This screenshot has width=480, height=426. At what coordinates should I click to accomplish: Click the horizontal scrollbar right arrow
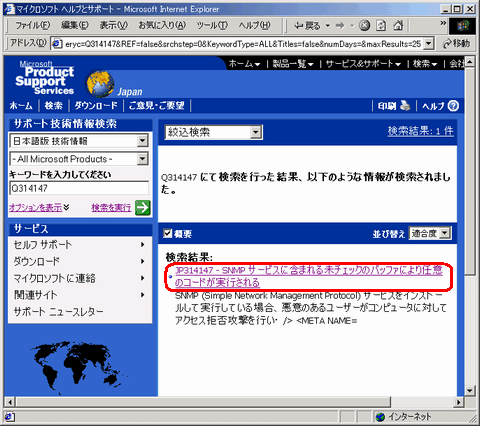459,402
